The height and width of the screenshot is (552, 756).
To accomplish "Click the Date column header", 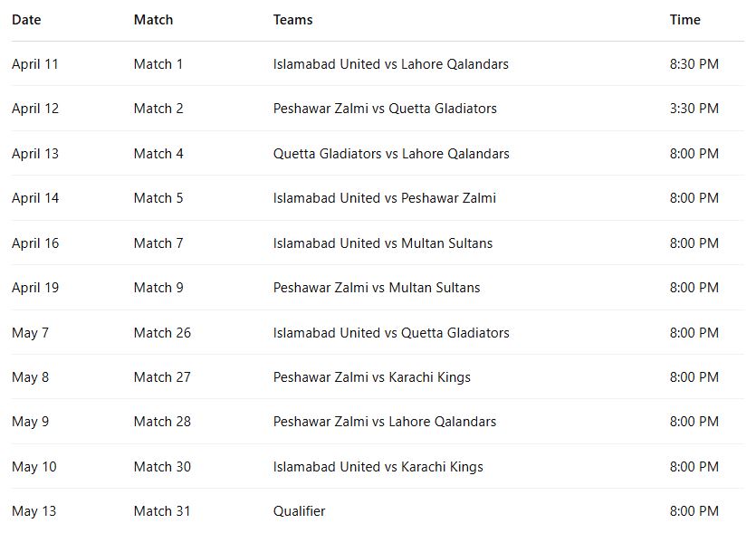I will [x=26, y=20].
